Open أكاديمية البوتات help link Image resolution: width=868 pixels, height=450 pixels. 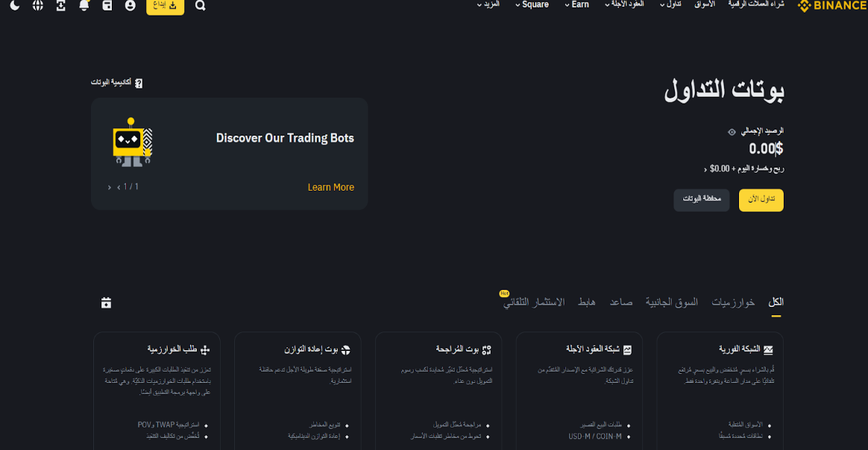coord(111,83)
